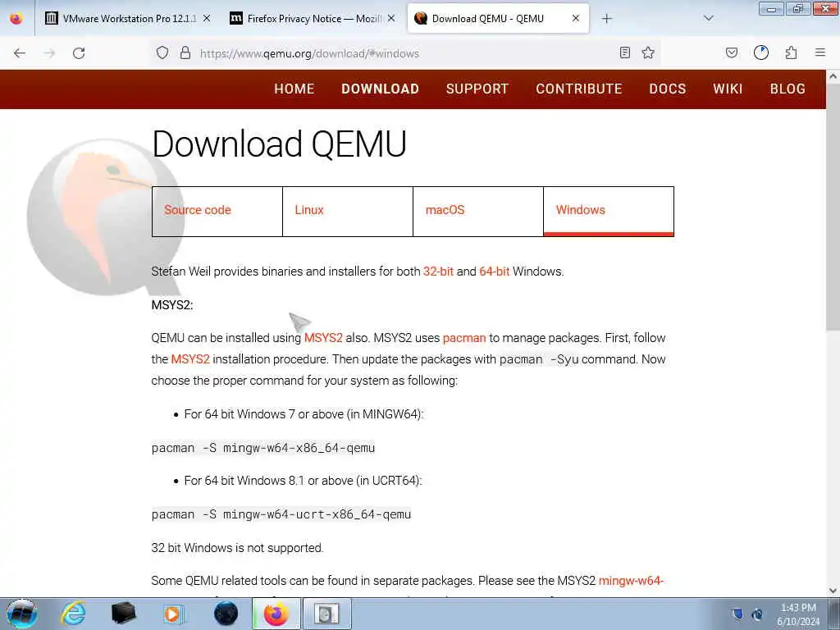The image size is (840, 630).
Task: Open the black box app on taskbar
Action: [123, 614]
